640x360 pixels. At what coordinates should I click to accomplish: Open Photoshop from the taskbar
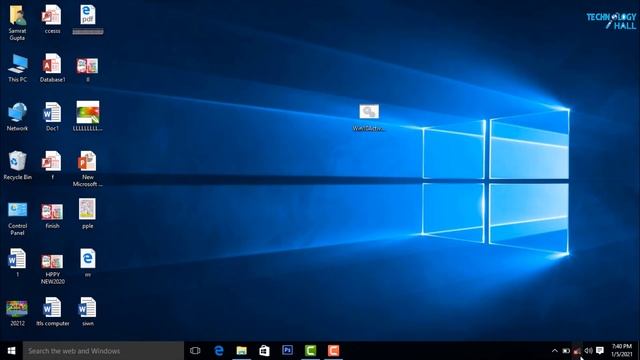click(287, 351)
